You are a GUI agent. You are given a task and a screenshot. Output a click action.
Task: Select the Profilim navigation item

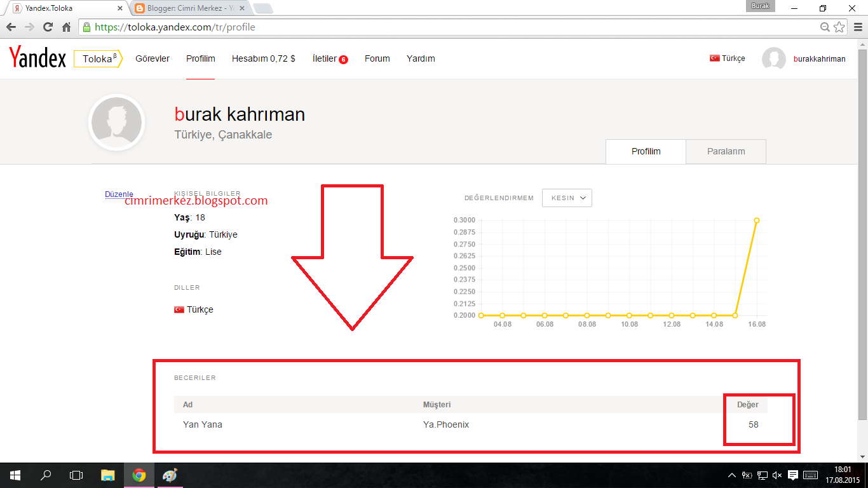click(x=201, y=58)
